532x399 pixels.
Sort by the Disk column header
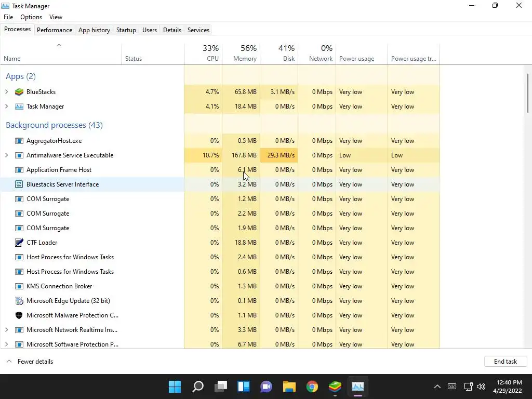tap(279, 54)
